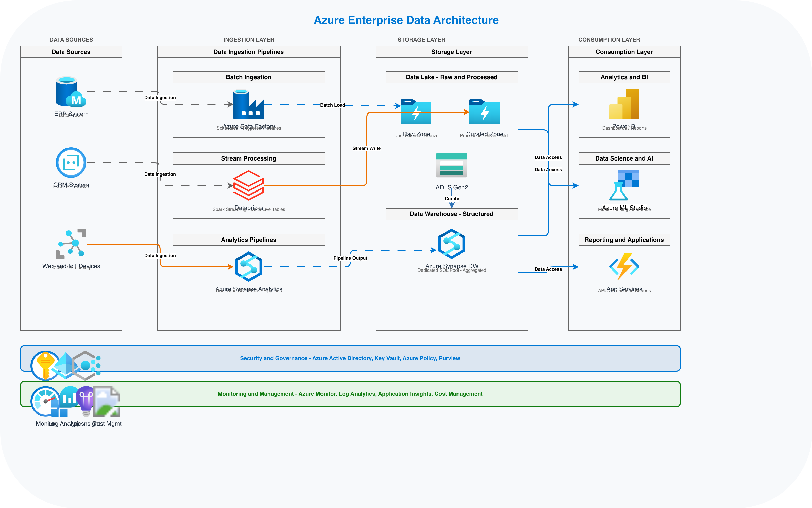Click Data Ingestion label on ERP System arrow

click(x=160, y=98)
